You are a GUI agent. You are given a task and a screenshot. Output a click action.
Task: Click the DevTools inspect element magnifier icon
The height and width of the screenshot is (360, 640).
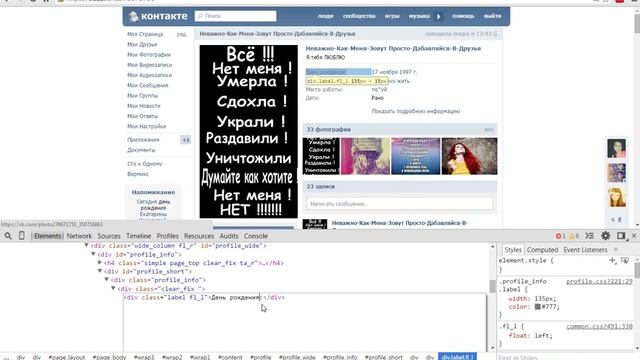[x=8, y=236]
